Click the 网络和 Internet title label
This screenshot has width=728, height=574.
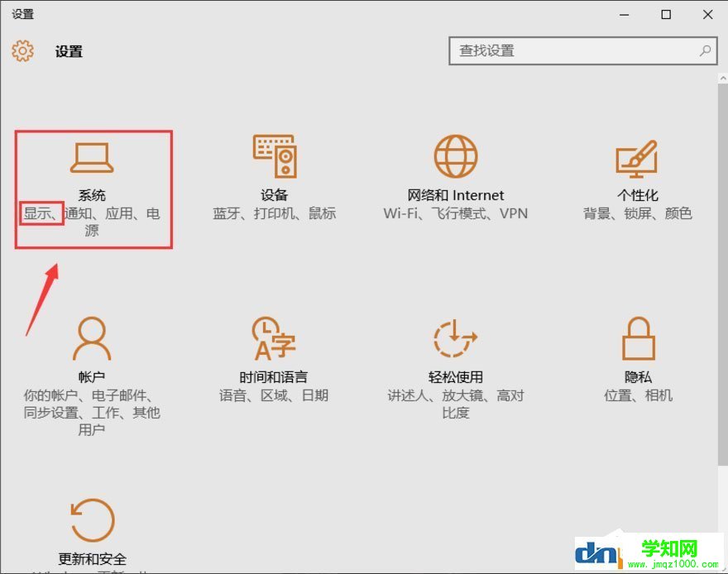click(456, 195)
